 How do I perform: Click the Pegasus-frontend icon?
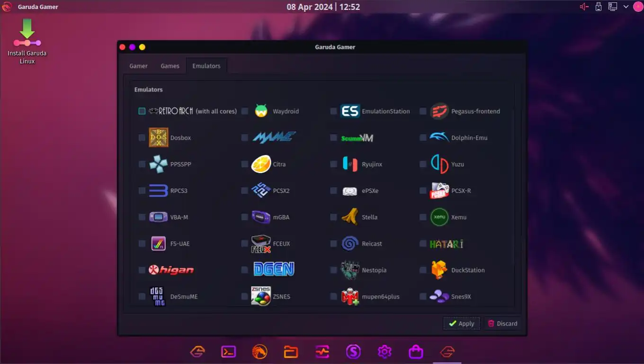(439, 111)
